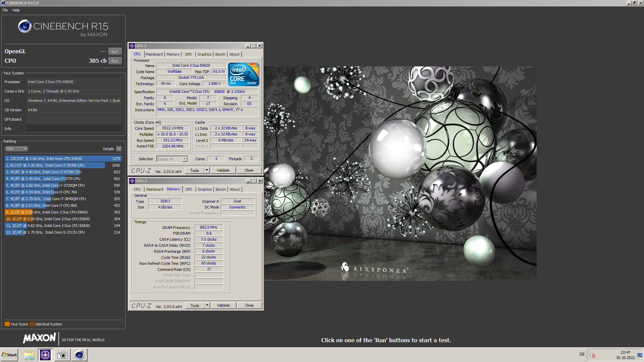Open the file explorer folder icon on taskbar
Image resolution: width=644 pixels, height=362 pixels.
pos(29,355)
